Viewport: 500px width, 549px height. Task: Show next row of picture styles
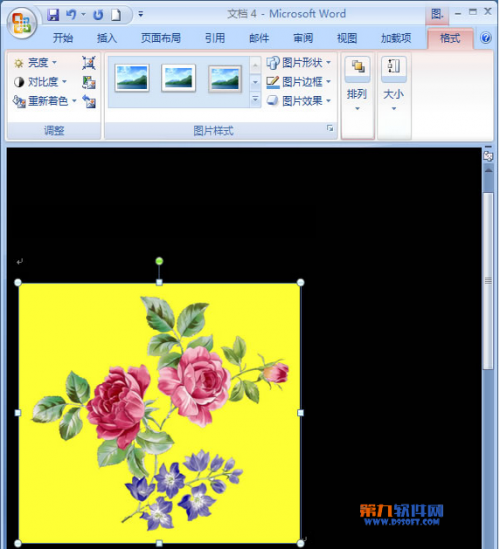click(x=255, y=82)
